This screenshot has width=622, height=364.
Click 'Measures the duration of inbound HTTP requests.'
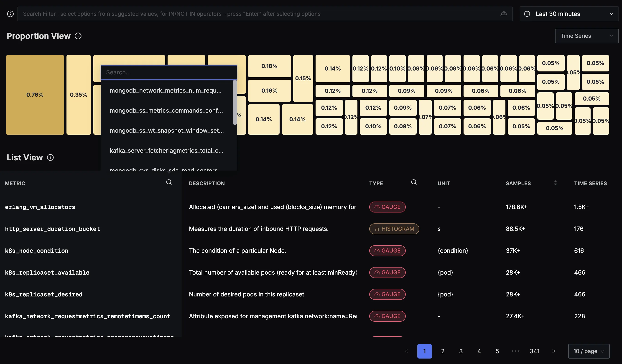coord(259,229)
